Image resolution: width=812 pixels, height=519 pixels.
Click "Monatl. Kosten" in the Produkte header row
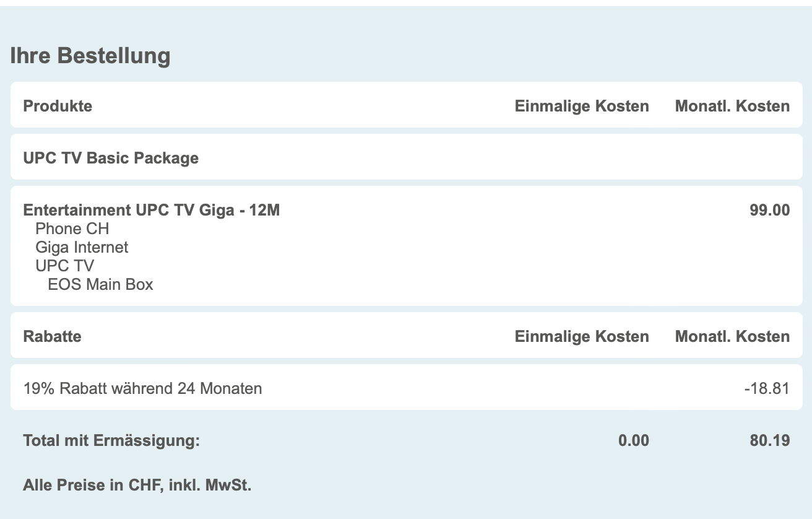[732, 106]
